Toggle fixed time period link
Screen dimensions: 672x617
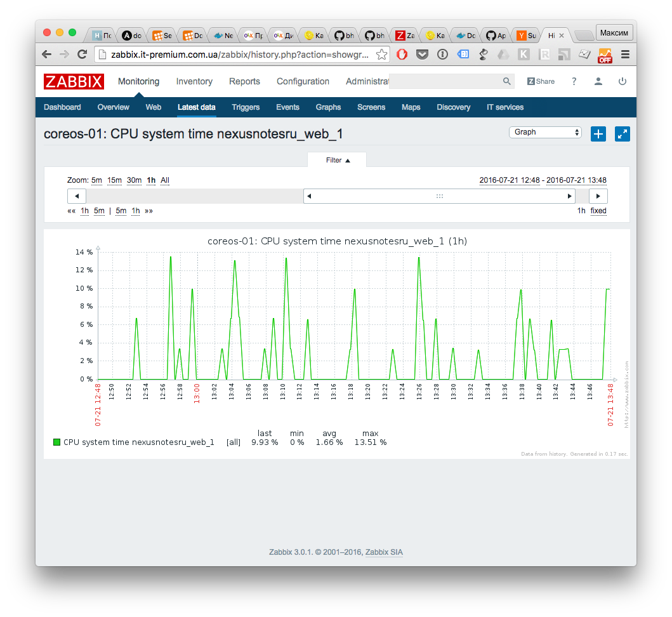click(598, 211)
